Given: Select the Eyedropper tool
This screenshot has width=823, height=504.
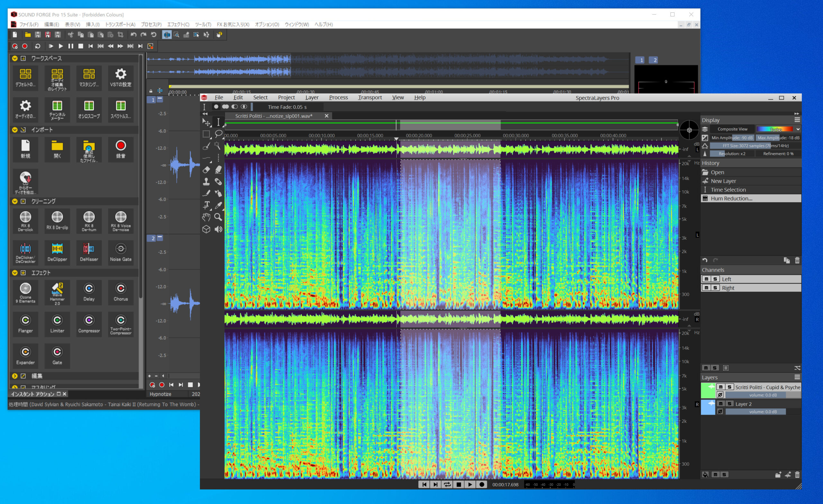Looking at the screenshot, I should click(218, 205).
